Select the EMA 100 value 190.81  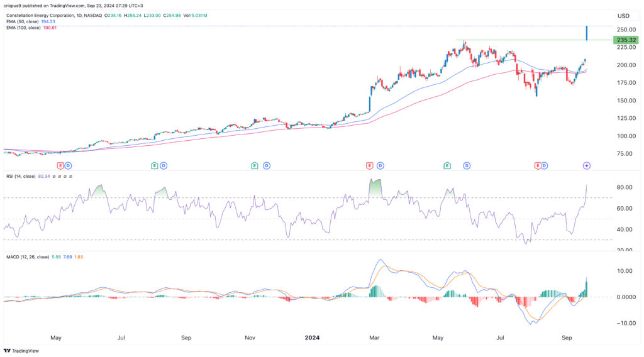click(x=50, y=28)
